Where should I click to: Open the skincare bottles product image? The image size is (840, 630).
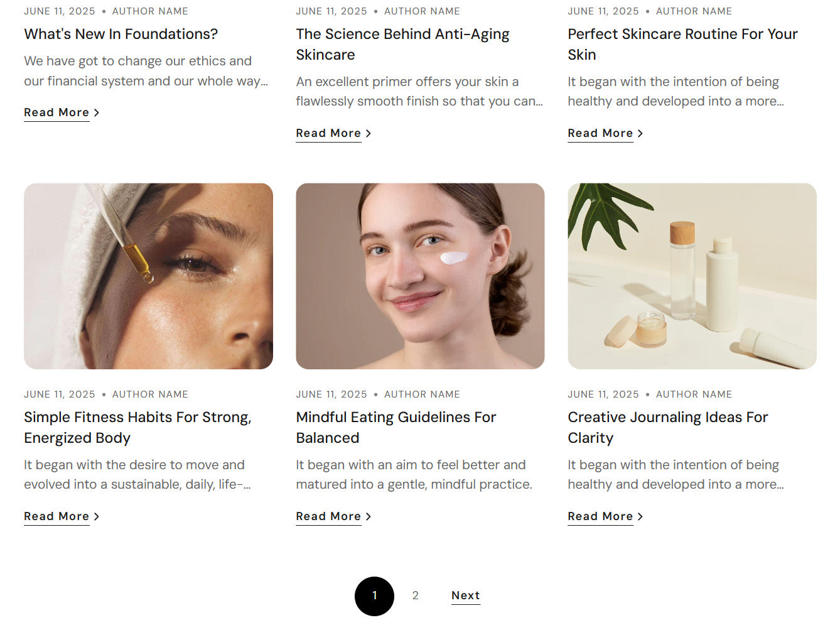pyautogui.click(x=692, y=276)
